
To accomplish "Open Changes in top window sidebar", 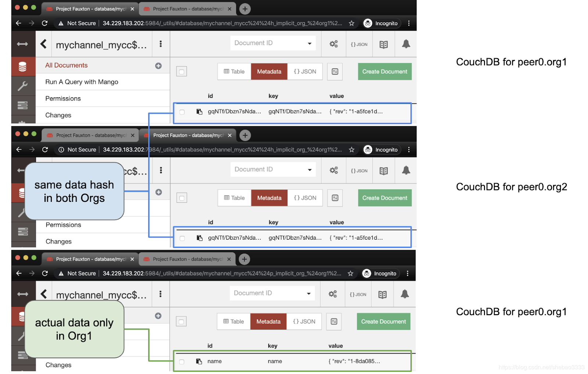I will pyautogui.click(x=58, y=115).
